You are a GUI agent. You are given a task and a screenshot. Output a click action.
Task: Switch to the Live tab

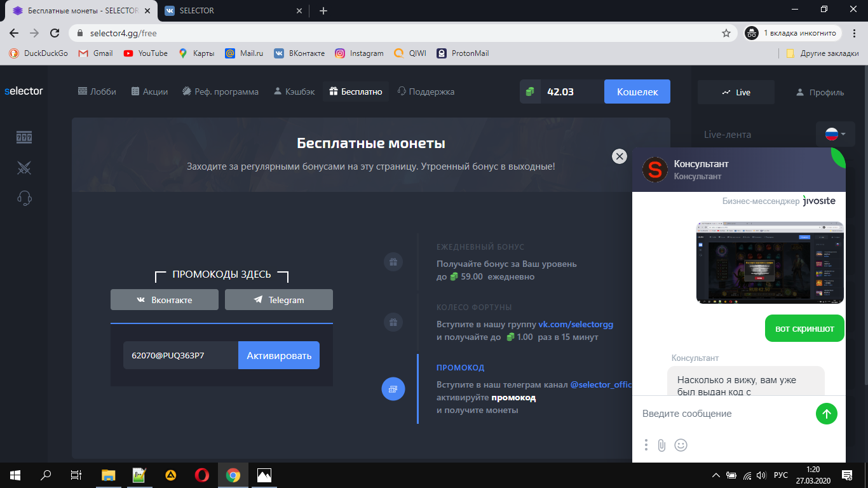point(736,92)
